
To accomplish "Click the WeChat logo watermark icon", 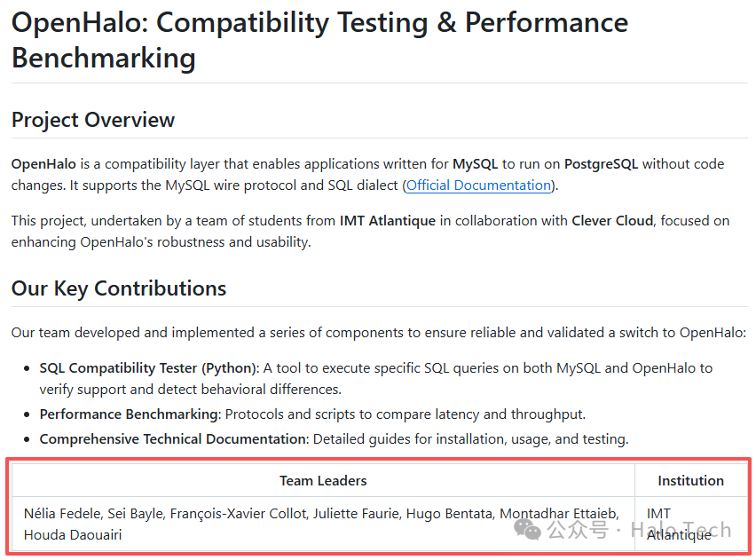I will 529,530.
